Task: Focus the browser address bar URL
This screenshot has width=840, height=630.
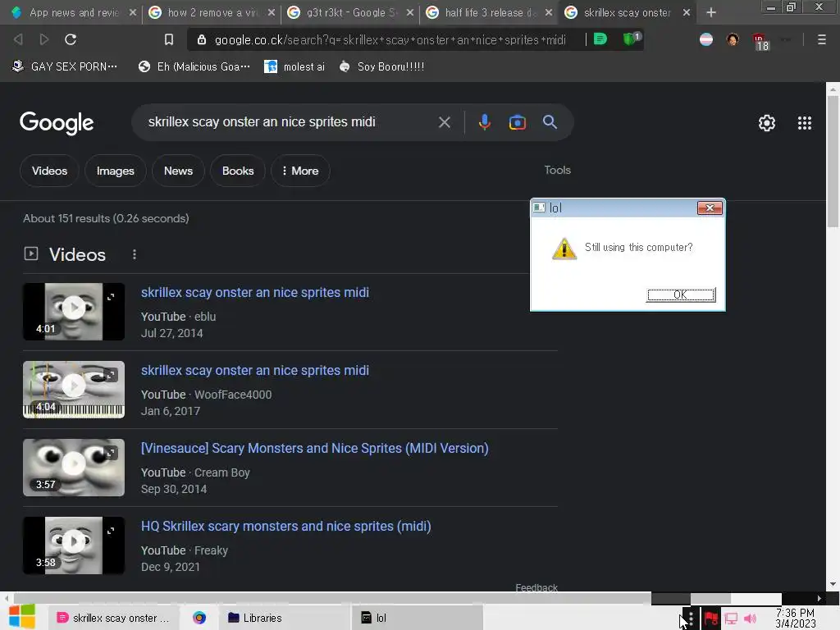Action: pyautogui.click(x=390, y=39)
